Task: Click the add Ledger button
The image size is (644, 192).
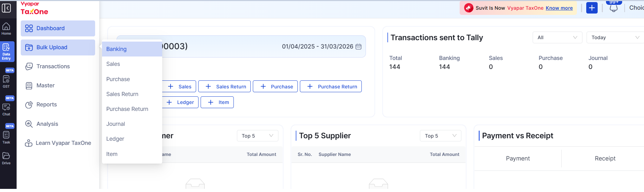Action: pyautogui.click(x=180, y=103)
